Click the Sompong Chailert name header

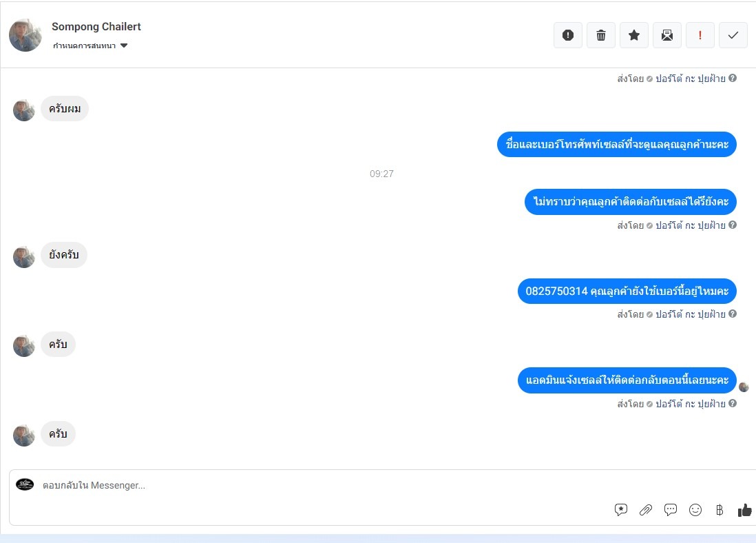click(96, 27)
